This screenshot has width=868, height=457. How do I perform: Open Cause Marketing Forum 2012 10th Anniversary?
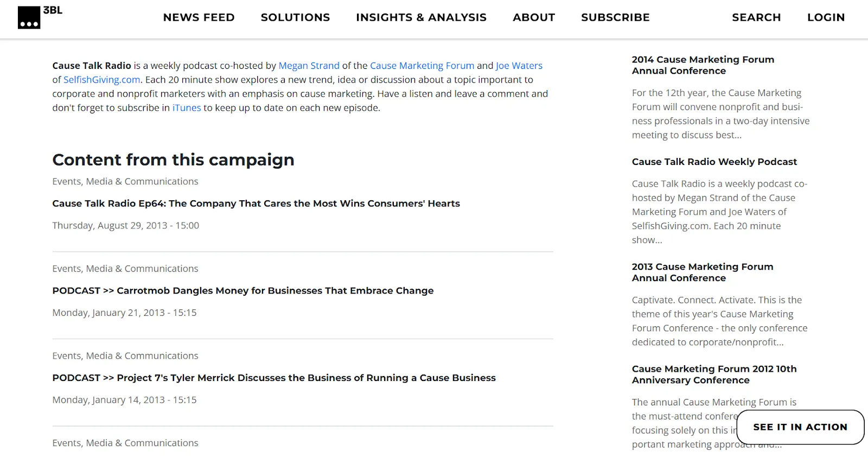point(714,375)
